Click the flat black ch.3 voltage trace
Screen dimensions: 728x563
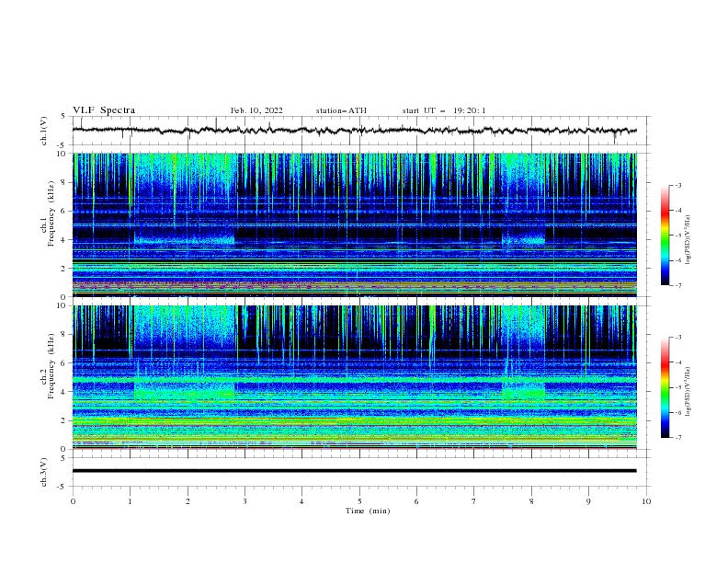pyautogui.click(x=354, y=471)
